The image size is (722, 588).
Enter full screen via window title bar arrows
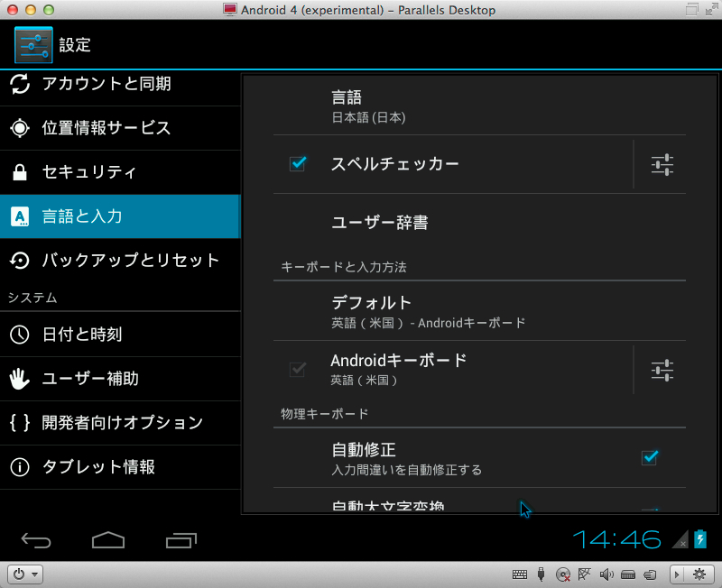click(x=711, y=10)
